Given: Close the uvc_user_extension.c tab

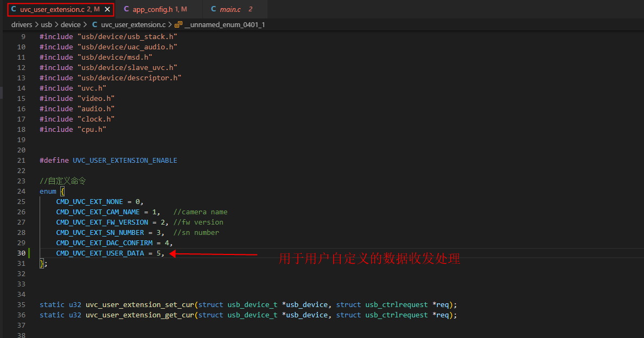Looking at the screenshot, I should click(x=107, y=9).
